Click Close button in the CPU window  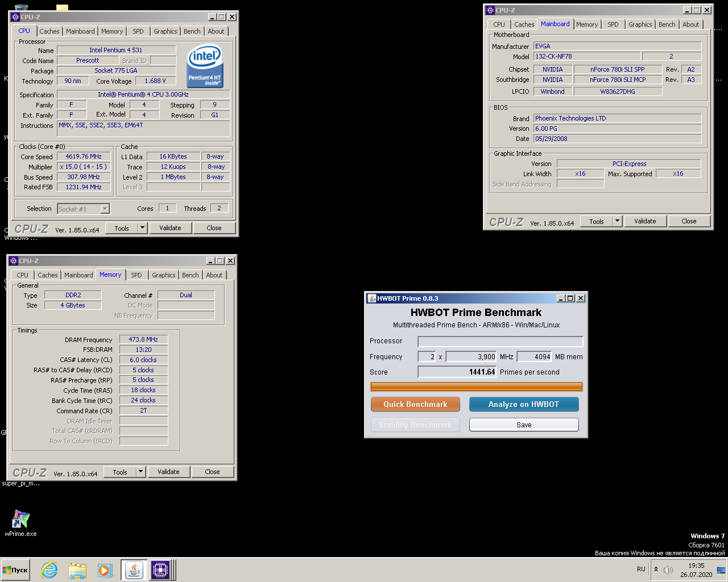pos(214,228)
